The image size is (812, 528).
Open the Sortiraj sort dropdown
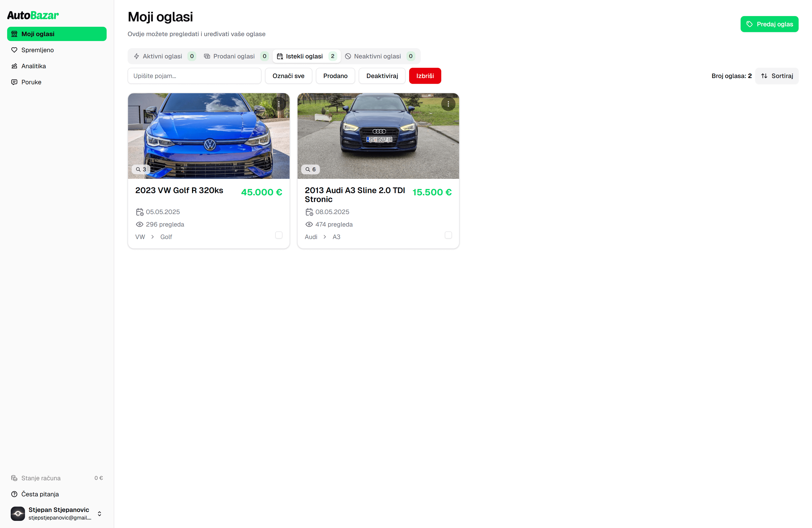point(777,76)
